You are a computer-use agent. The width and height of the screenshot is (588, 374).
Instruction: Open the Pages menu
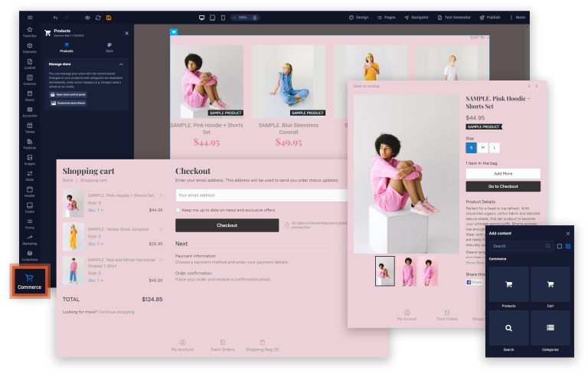(386, 17)
